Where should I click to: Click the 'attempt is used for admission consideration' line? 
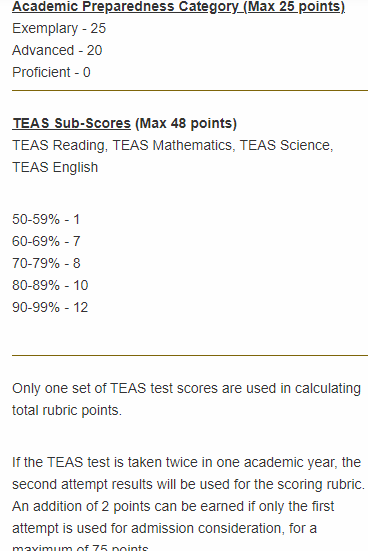click(x=164, y=528)
